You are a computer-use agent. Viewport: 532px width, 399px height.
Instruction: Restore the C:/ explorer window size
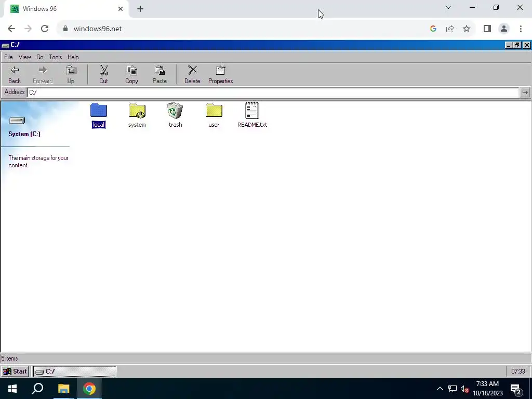517,45
